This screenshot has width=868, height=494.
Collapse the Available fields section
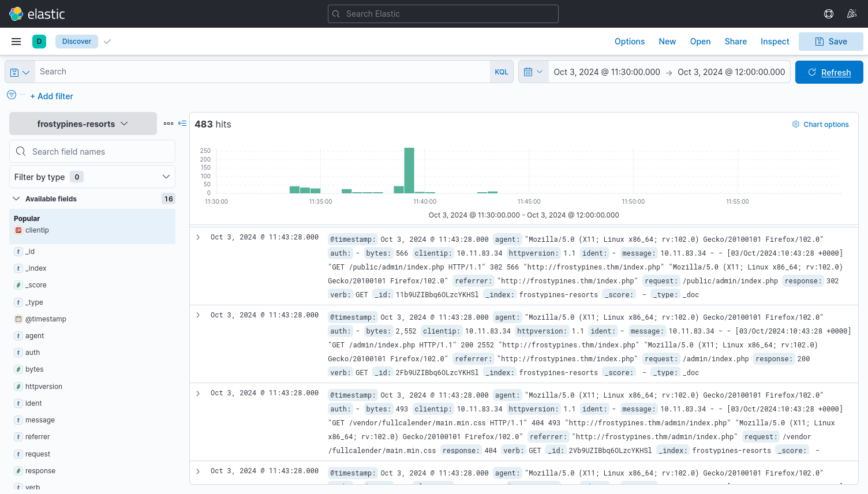pos(16,199)
